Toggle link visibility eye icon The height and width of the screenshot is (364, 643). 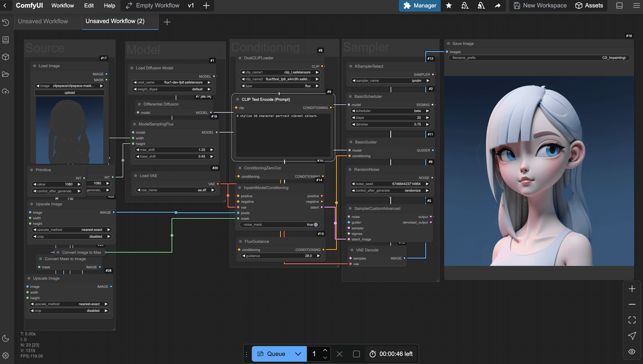[x=632, y=351]
